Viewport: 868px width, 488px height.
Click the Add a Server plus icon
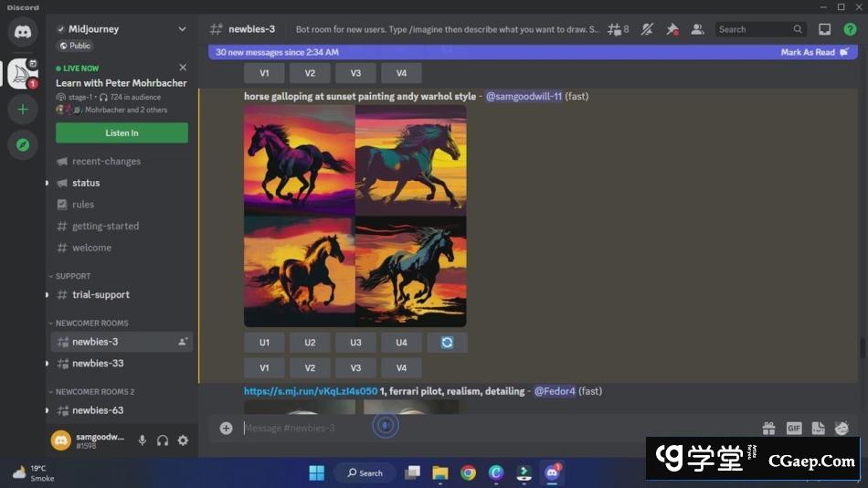pyautogui.click(x=23, y=110)
